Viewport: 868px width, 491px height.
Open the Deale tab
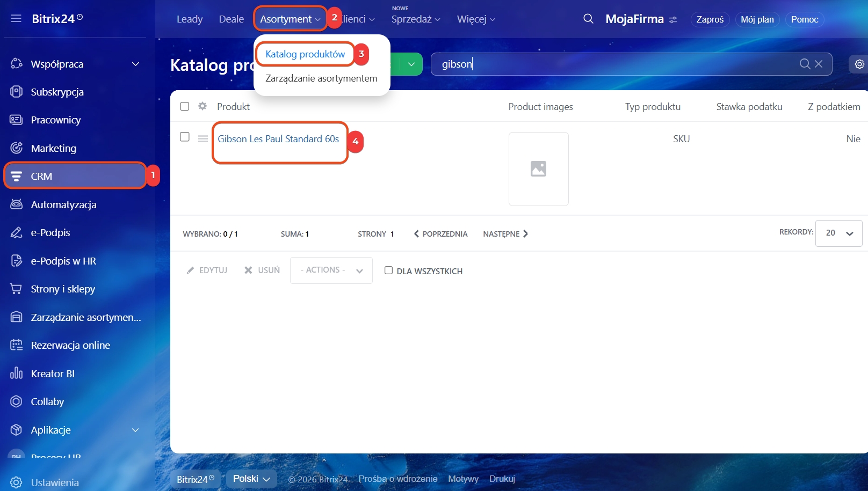[232, 19]
